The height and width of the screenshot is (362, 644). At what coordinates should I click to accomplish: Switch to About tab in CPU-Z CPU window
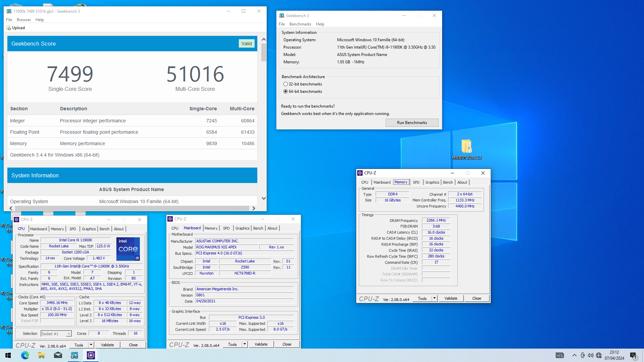[x=119, y=229]
